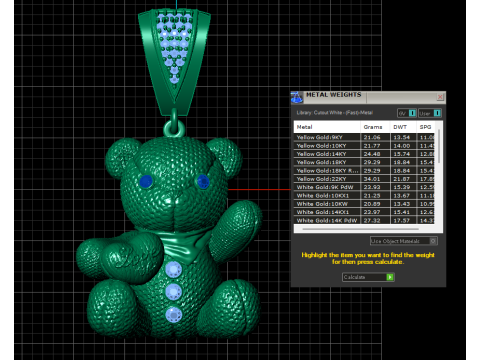The height and width of the screenshot is (360, 480).
Task: Select the bottom button gem on bear
Action: 174,315
